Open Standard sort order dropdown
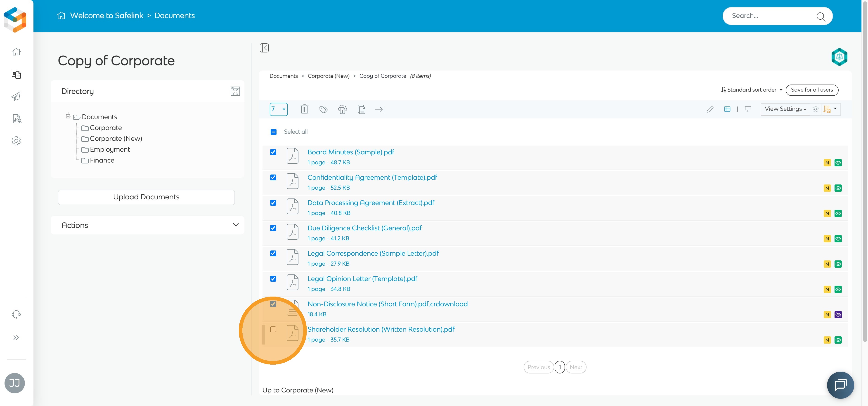The width and height of the screenshot is (868, 406). coord(751,90)
